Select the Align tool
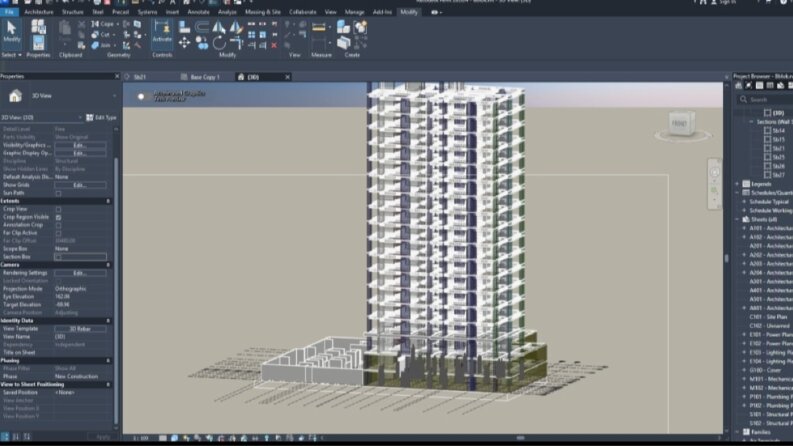The width and height of the screenshot is (793, 446). pos(185,27)
